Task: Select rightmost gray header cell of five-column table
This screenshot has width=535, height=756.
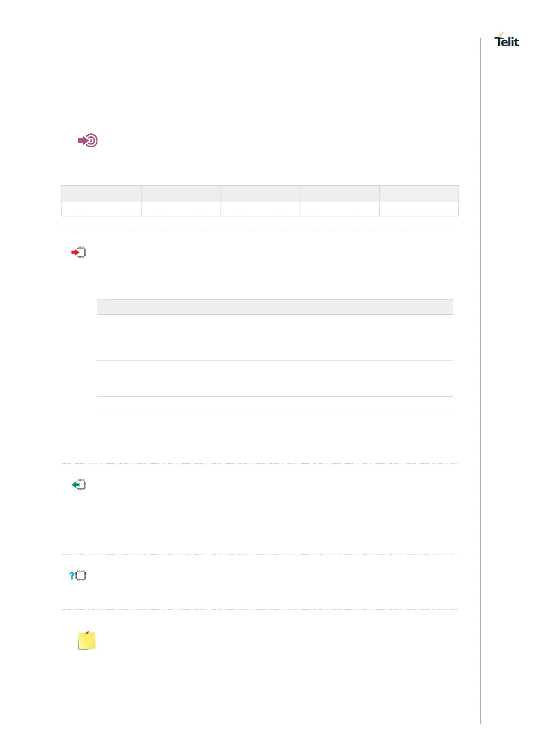Action: (419, 193)
